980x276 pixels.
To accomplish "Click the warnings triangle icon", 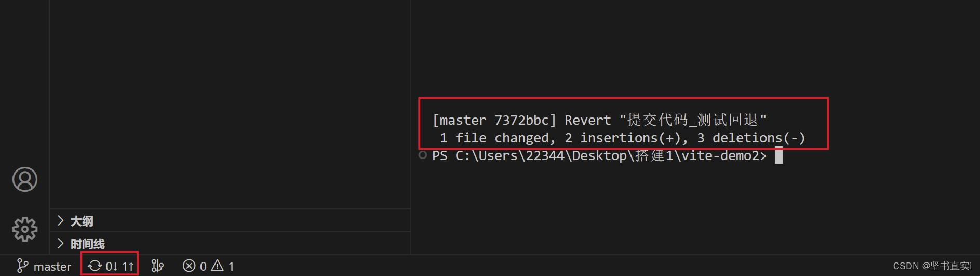I will [218, 266].
